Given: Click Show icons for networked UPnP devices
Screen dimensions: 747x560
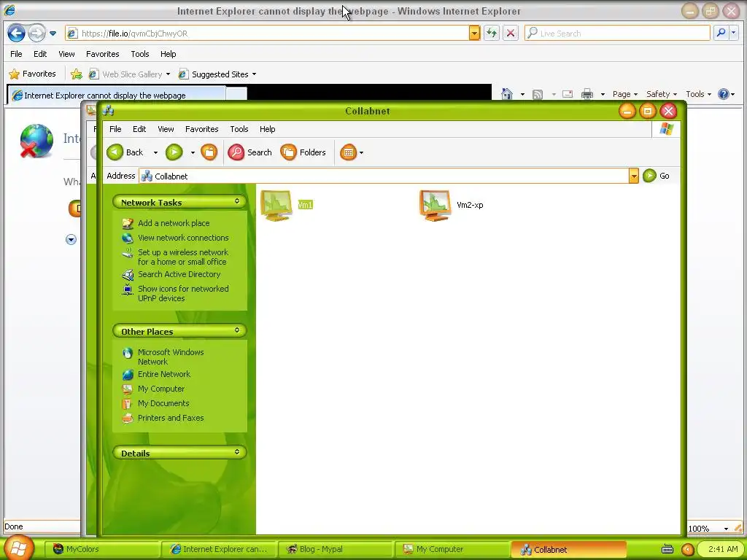Looking at the screenshot, I should tap(183, 293).
